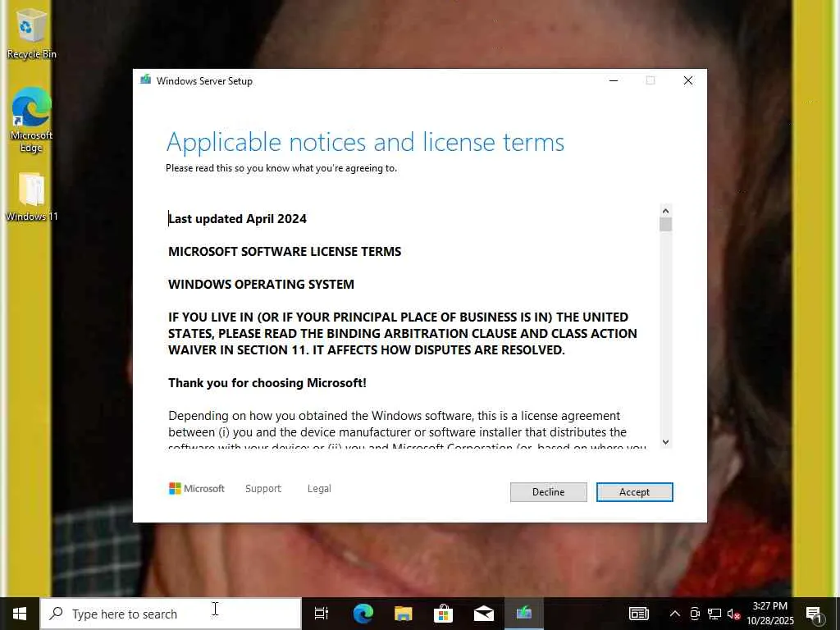The width and height of the screenshot is (840, 630).
Task: Click 'Thank you for choosing Microsoft!' text
Action: (x=267, y=382)
